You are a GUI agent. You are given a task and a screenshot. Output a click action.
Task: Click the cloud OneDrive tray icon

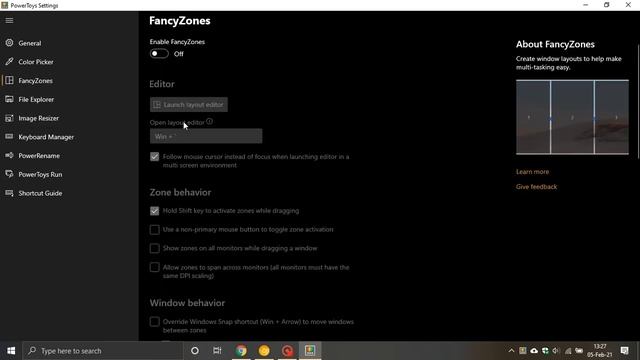pyautogui.click(x=534, y=351)
